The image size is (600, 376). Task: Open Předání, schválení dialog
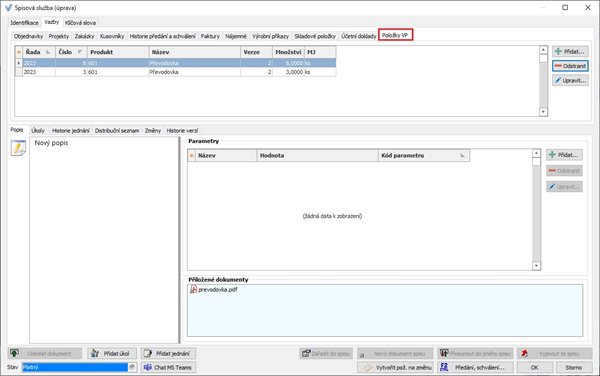(x=475, y=367)
